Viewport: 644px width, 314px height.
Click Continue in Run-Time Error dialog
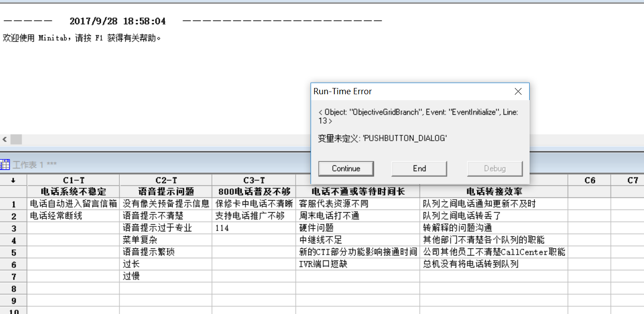tap(346, 168)
